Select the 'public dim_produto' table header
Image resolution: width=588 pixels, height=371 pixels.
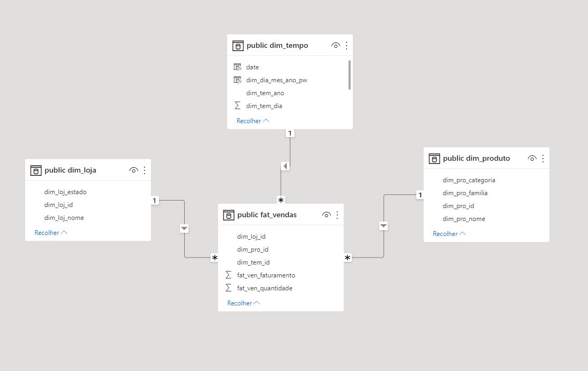(x=487, y=159)
